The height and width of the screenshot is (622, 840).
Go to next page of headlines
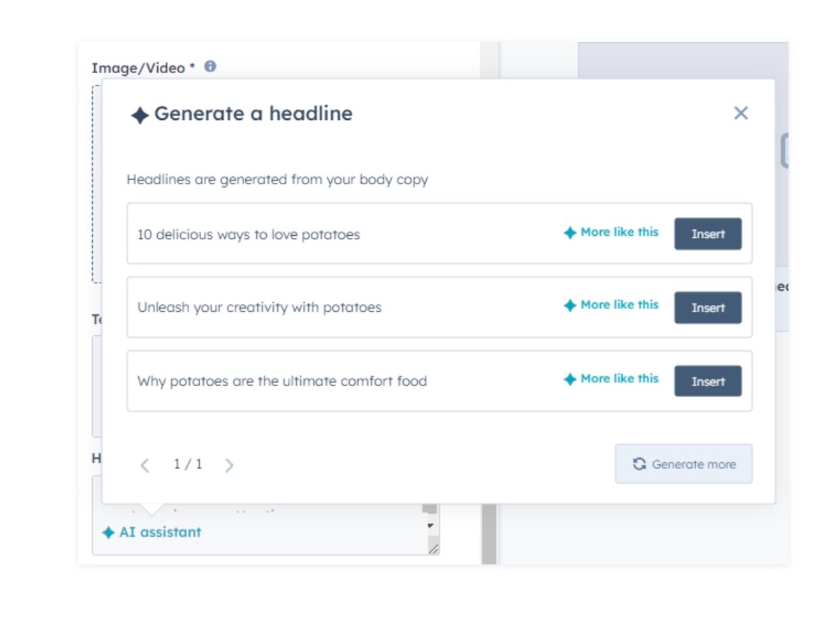pos(229,465)
